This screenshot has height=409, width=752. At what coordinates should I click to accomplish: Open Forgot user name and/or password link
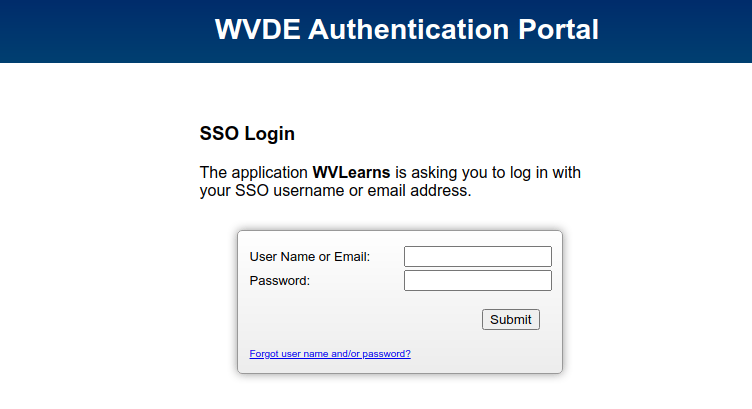click(330, 353)
